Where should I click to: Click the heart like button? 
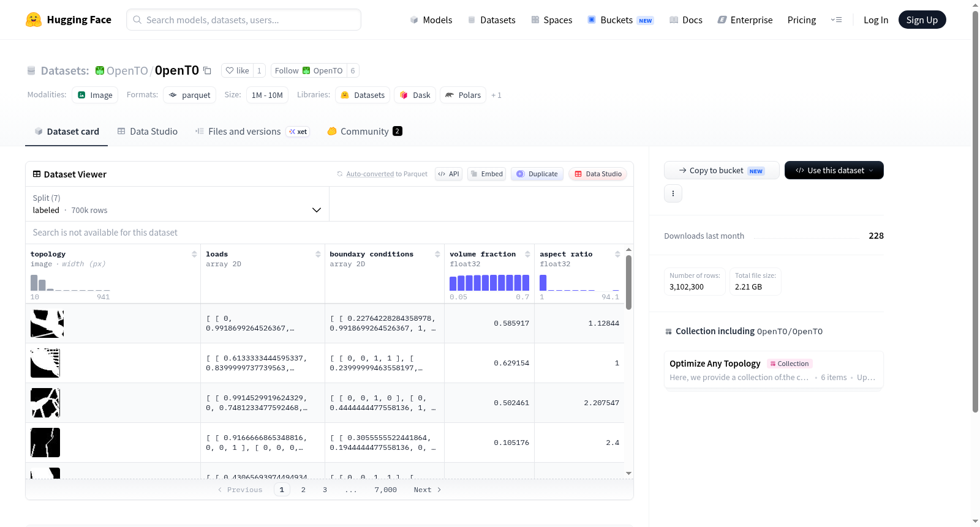click(x=237, y=70)
